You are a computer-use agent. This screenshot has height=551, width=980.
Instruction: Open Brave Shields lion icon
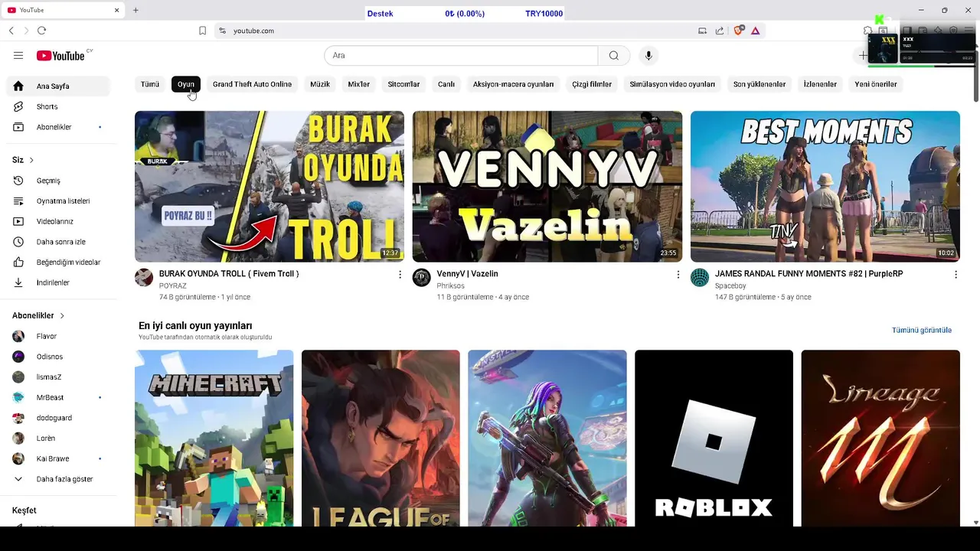(x=739, y=31)
